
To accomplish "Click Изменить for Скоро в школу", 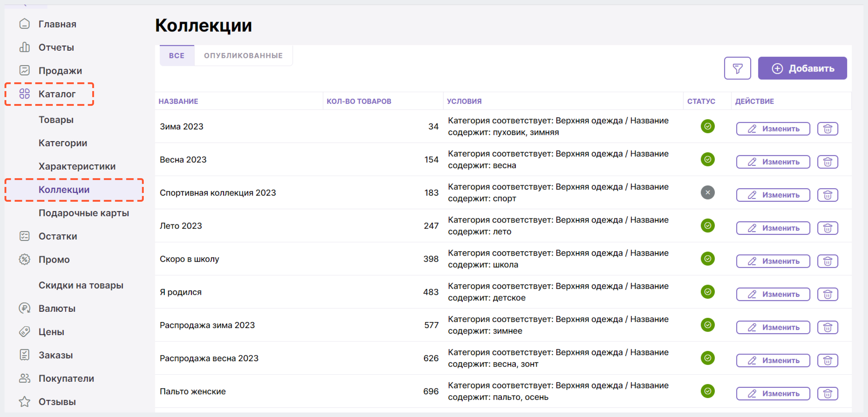I will click(773, 261).
